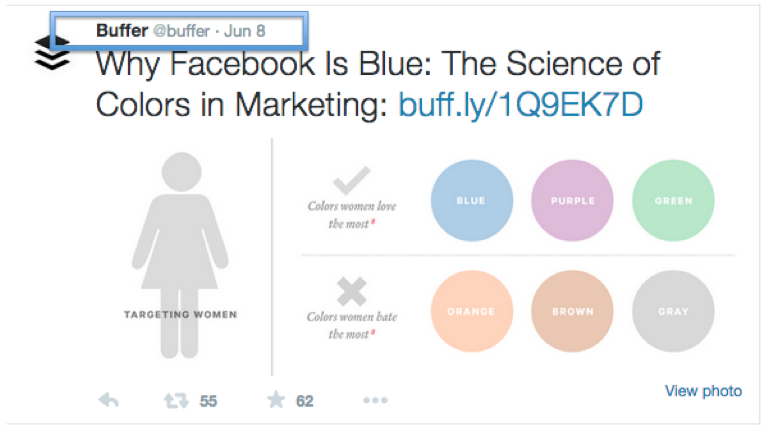Click the @buffer handle
Viewport: 761px width, 425px height.
tap(182, 32)
